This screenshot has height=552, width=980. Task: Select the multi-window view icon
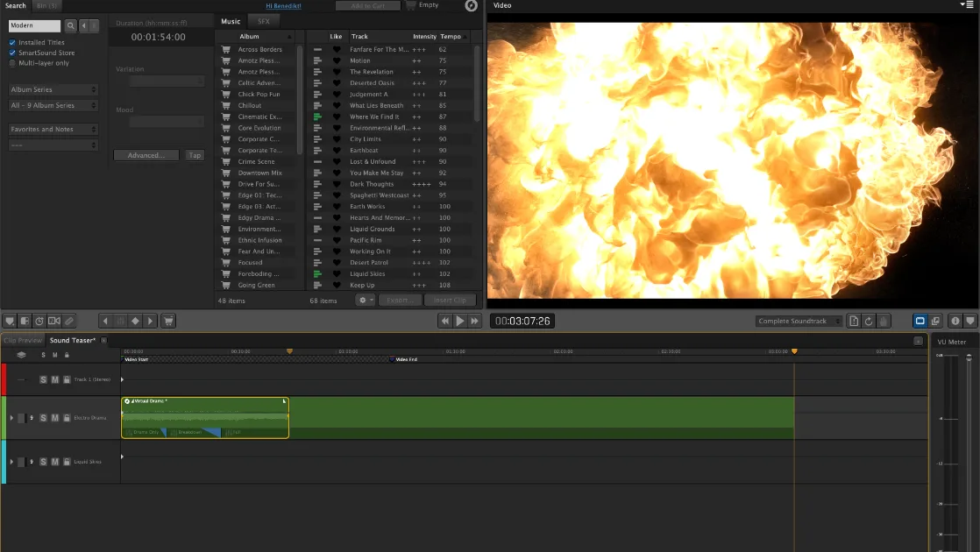[x=935, y=321]
